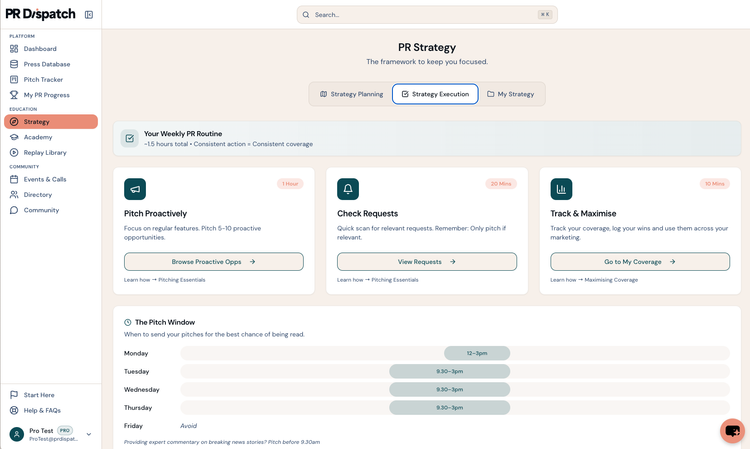
Task: Click the search magnifier icon
Action: pyautogui.click(x=306, y=15)
